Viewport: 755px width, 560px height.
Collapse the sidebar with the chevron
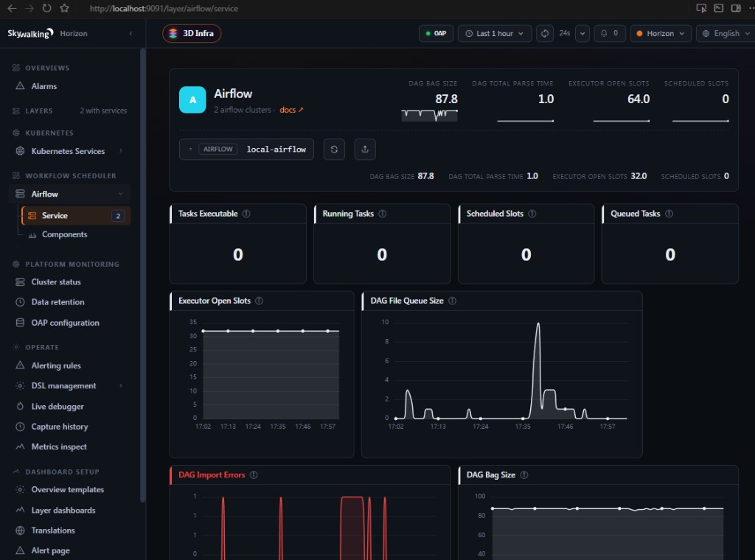point(131,33)
